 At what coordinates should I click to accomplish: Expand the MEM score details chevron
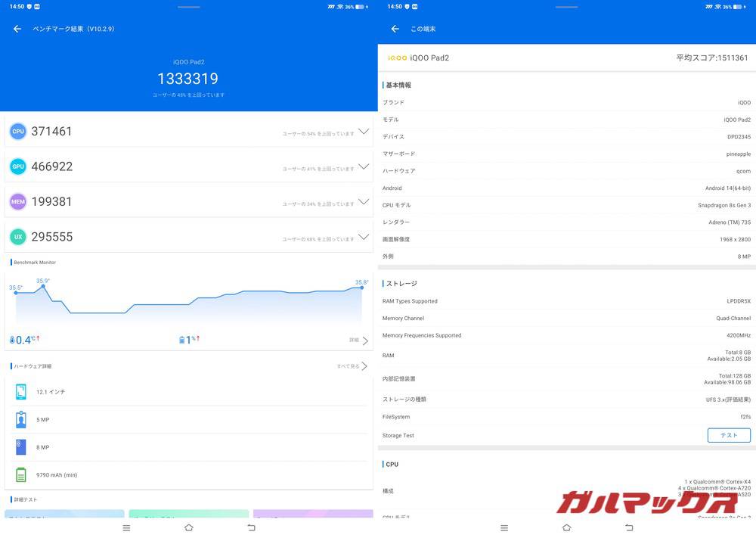(x=364, y=202)
